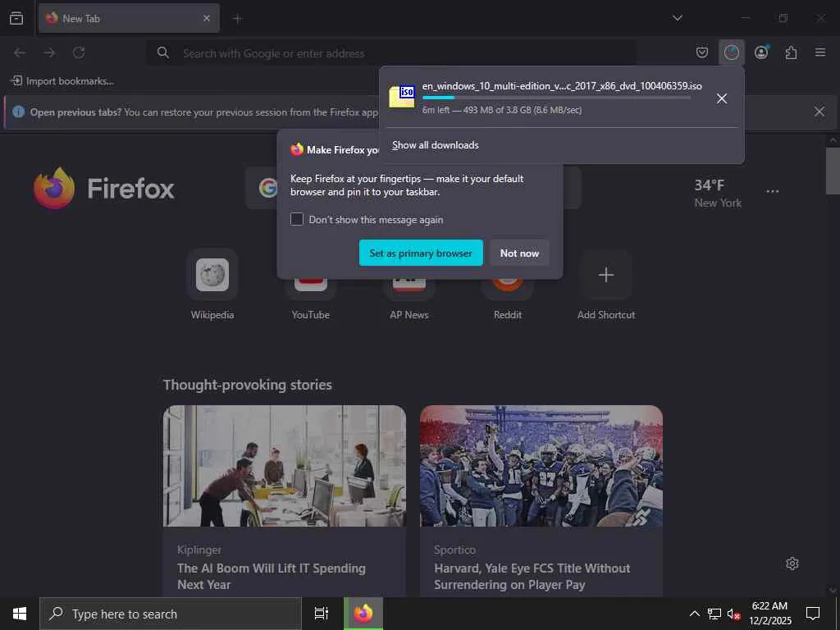Click the muted volume tray icon

(x=733, y=614)
